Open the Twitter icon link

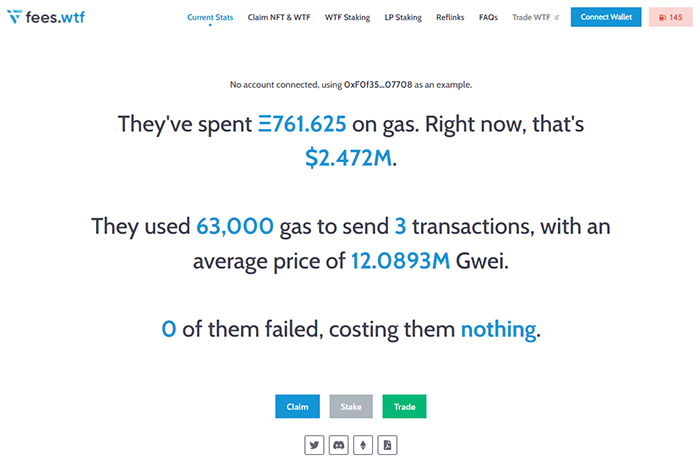pos(314,445)
